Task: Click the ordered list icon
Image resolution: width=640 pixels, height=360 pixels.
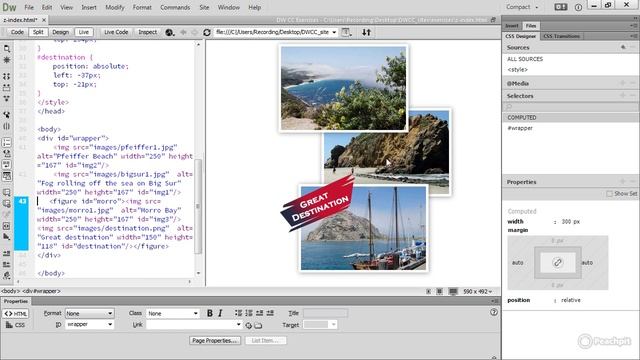Action: (x=249, y=313)
